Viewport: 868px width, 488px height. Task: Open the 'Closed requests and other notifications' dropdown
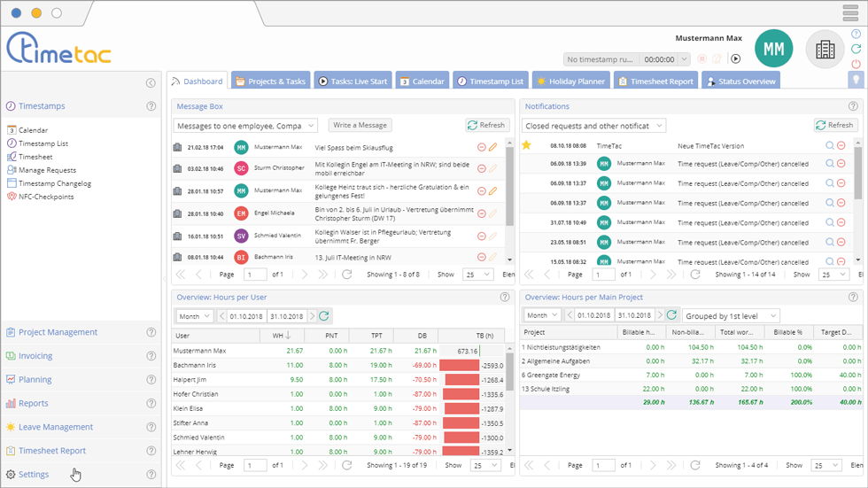point(594,126)
